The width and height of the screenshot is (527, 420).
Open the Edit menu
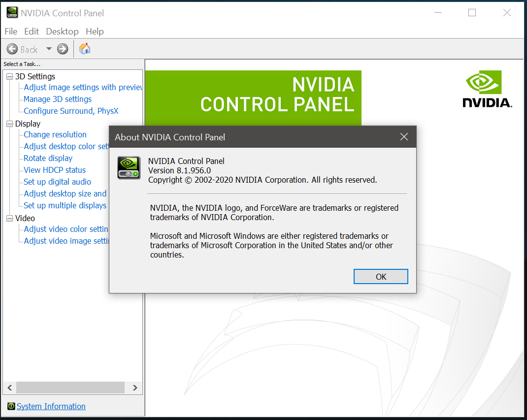pyautogui.click(x=31, y=31)
